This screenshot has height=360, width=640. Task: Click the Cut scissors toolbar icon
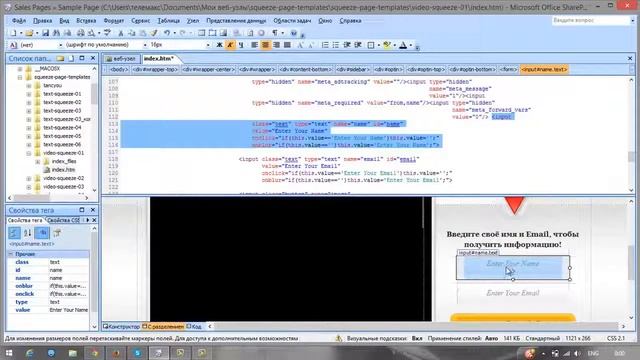(x=121, y=33)
